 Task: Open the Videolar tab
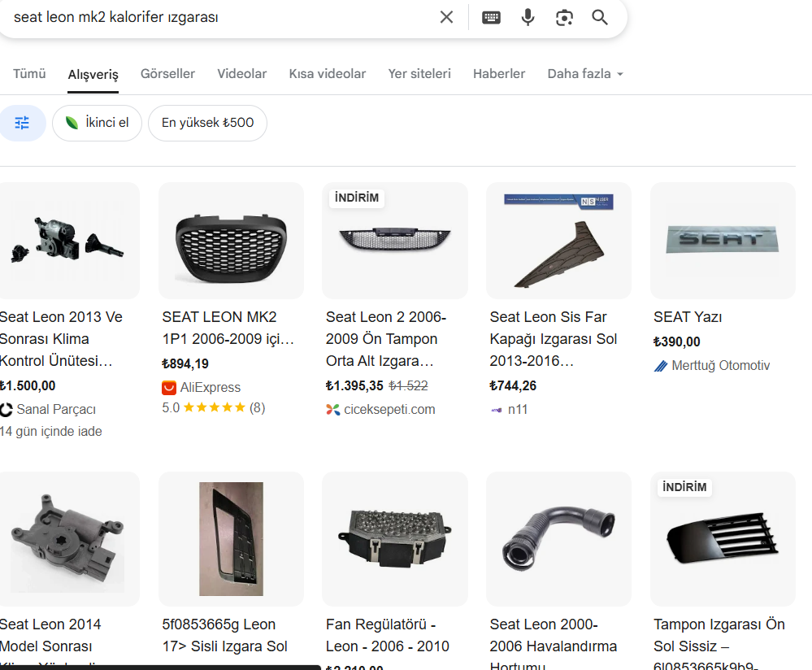tap(242, 73)
